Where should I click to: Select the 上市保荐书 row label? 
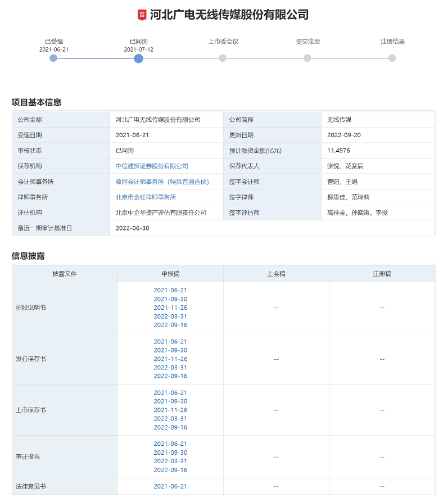[x=31, y=410]
